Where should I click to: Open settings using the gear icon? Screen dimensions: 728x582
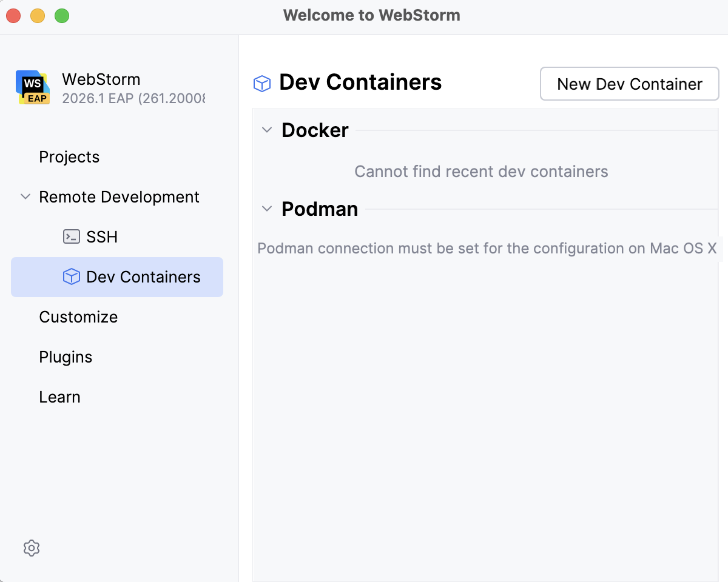pyautogui.click(x=31, y=548)
